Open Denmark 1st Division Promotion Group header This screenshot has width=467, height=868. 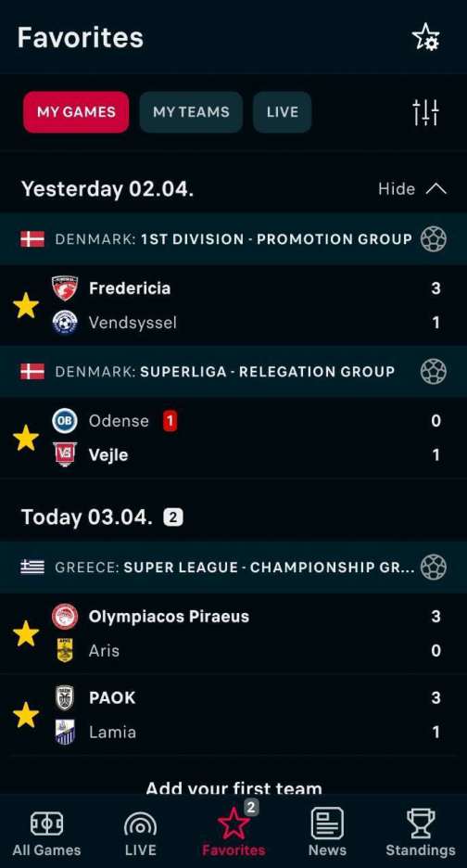[233, 239]
